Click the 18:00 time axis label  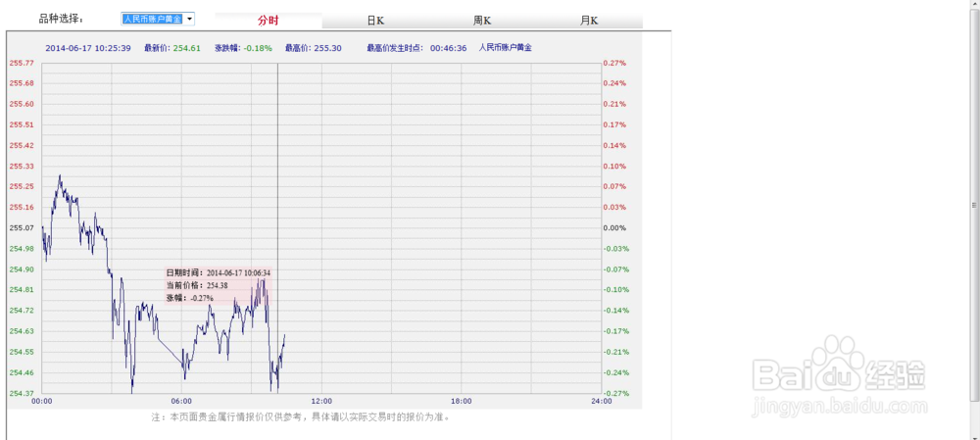coord(462,401)
